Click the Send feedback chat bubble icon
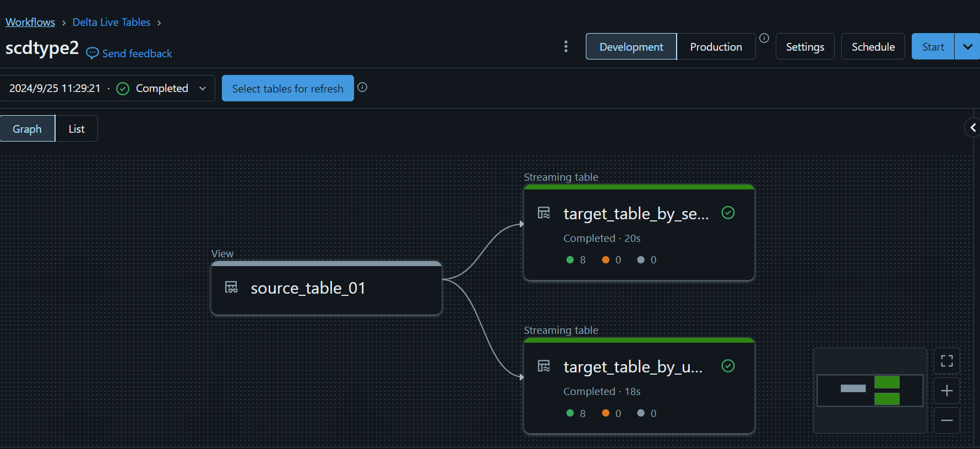The height and width of the screenshot is (449, 980). [x=92, y=53]
